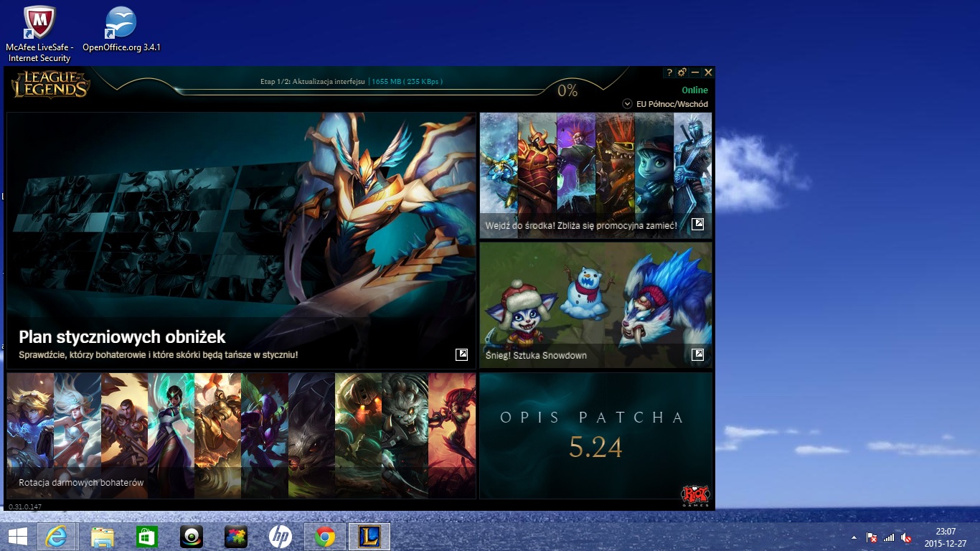This screenshot has width=980, height=551.
Task: Click the League of Legends logo
Action: (x=50, y=85)
